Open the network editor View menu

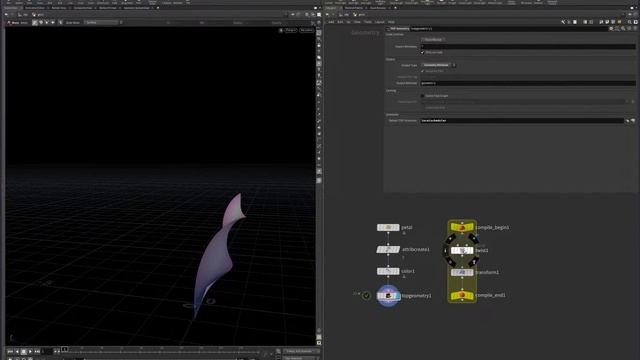(x=357, y=22)
